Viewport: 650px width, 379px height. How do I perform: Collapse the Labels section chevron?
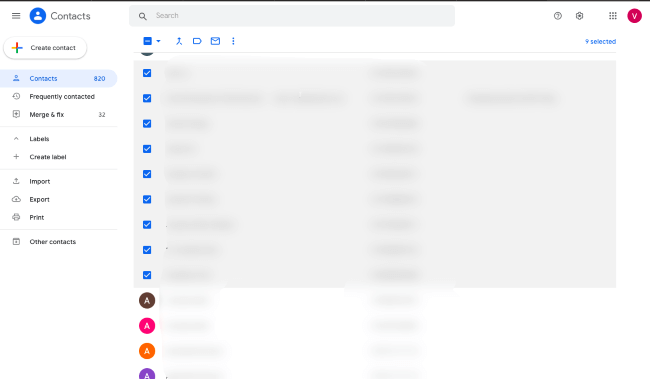click(16, 138)
